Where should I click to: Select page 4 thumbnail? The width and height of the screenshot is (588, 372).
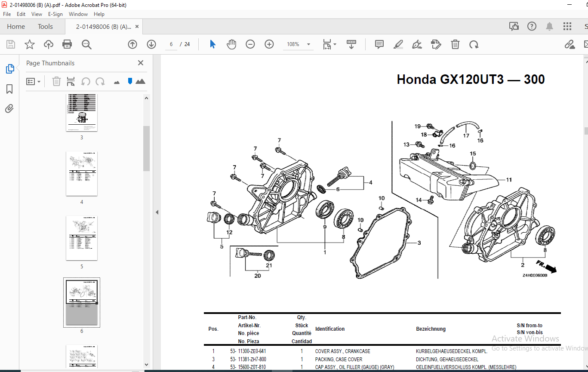(82, 173)
